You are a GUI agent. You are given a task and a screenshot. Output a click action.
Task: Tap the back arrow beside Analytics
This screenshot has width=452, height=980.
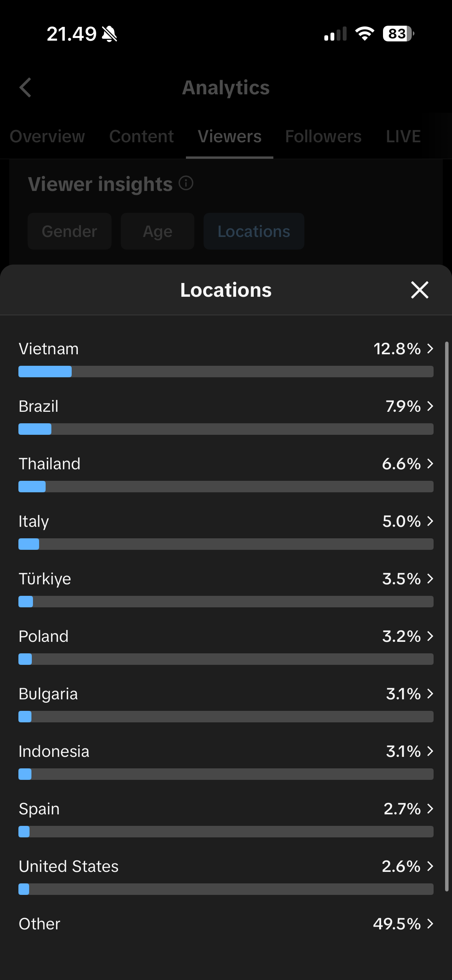pyautogui.click(x=25, y=88)
